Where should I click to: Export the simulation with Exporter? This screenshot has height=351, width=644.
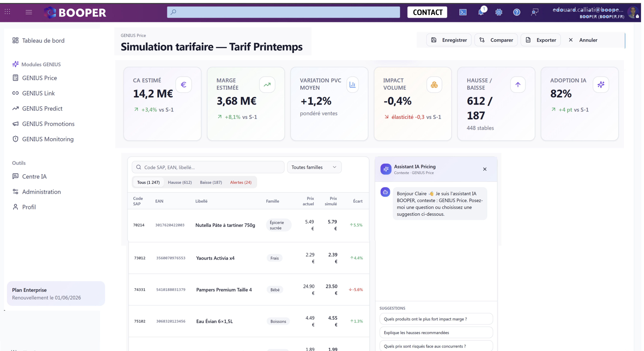click(541, 40)
